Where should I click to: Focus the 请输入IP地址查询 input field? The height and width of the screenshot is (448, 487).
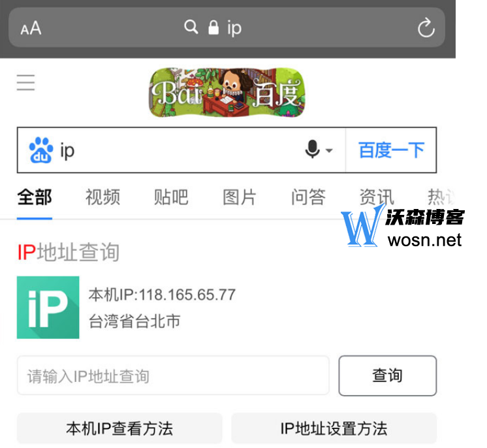tap(173, 376)
